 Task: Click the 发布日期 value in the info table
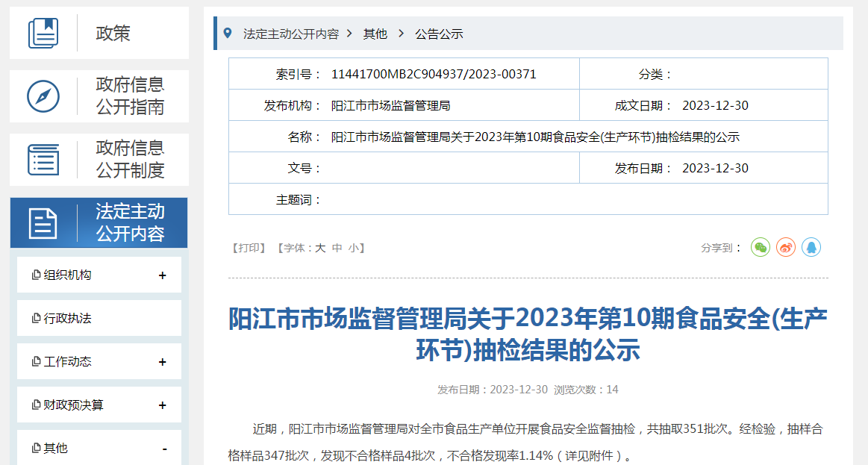715,168
